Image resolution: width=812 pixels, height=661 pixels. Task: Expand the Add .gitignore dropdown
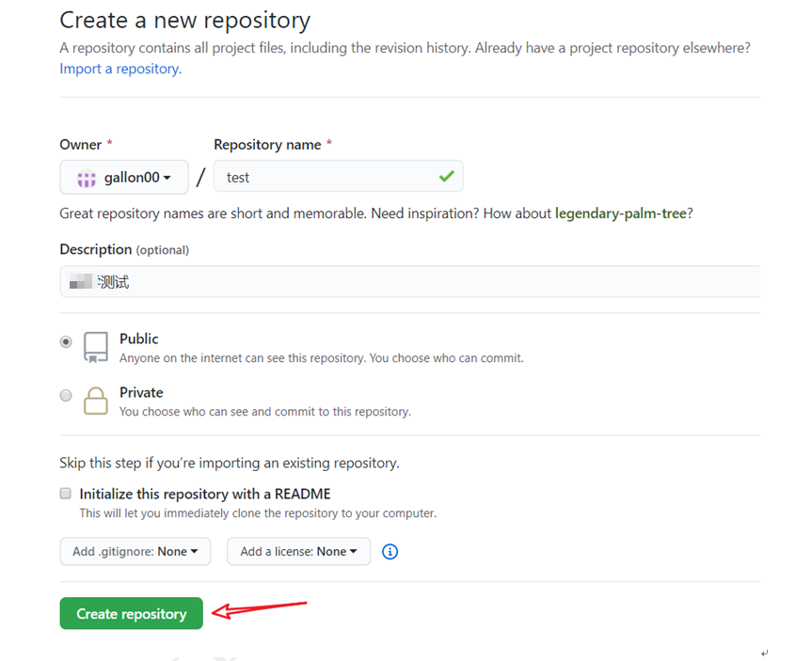(135, 552)
